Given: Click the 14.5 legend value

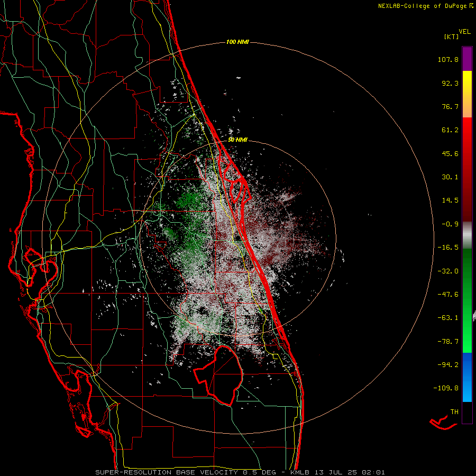Looking at the screenshot, I should pyautogui.click(x=450, y=200).
